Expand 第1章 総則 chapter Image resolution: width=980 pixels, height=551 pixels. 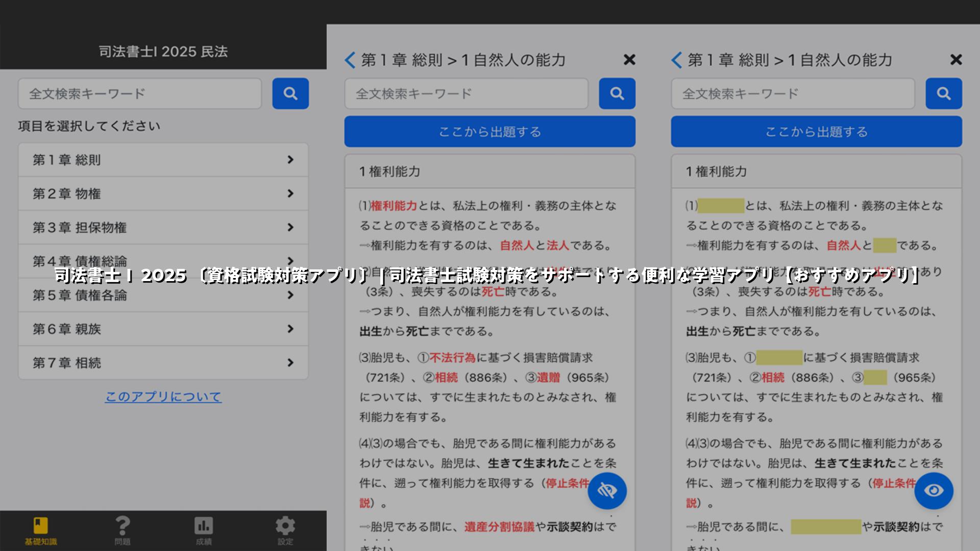pyautogui.click(x=163, y=160)
